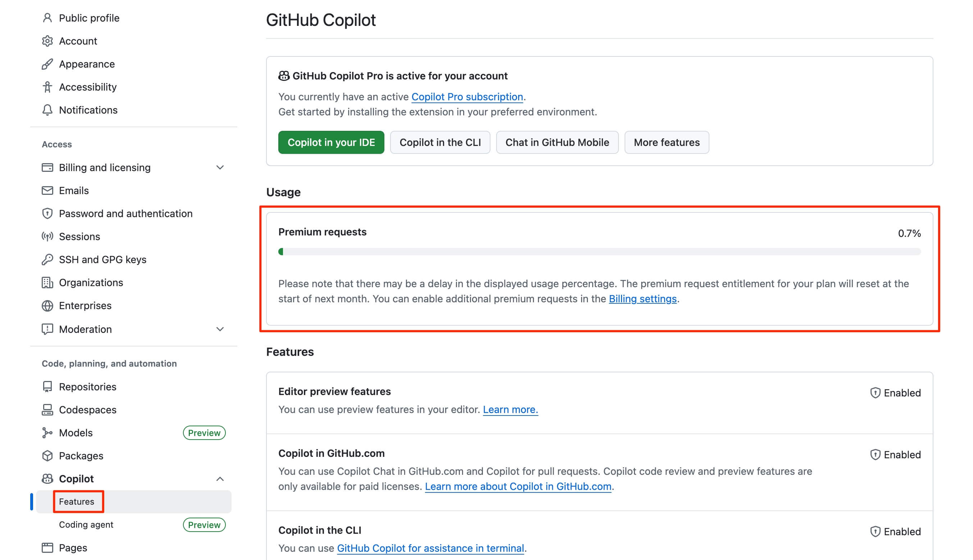973x560 pixels.
Task: Click the Billing credit card icon
Action: tap(47, 168)
